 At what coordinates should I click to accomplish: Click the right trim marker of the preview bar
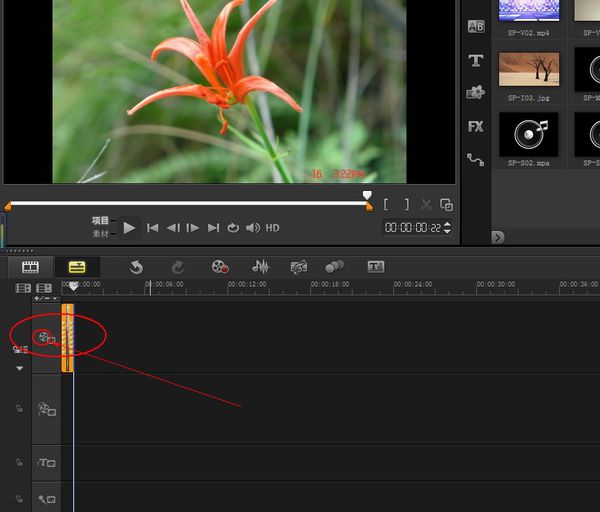pos(369,207)
